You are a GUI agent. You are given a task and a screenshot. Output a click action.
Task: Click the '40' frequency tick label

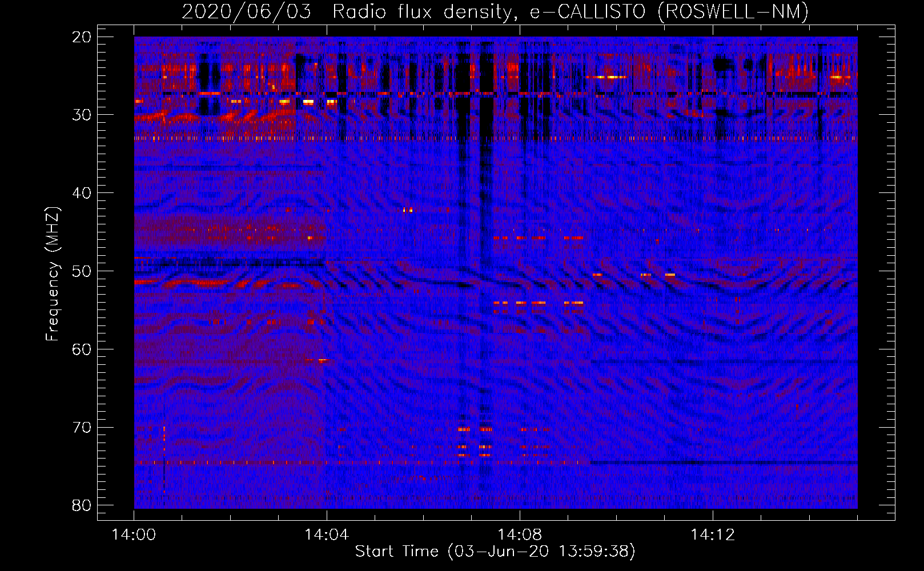point(82,193)
